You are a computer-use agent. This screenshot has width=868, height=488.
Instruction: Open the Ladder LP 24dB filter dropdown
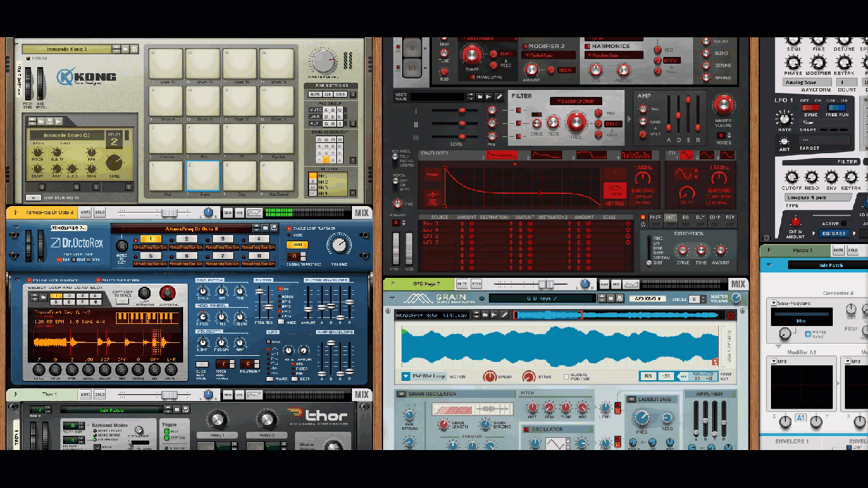pos(576,101)
